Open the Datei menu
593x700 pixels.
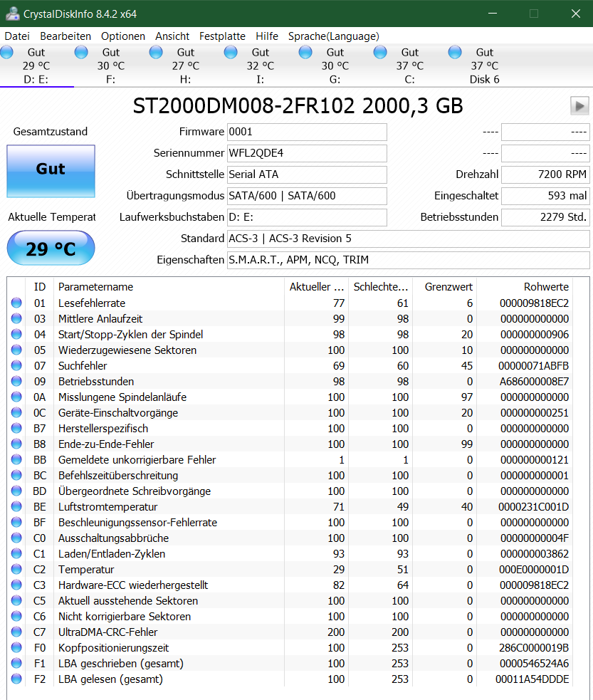pos(17,36)
